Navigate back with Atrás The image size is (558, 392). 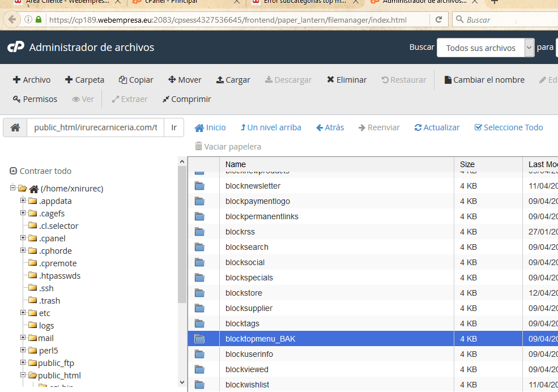(x=330, y=127)
